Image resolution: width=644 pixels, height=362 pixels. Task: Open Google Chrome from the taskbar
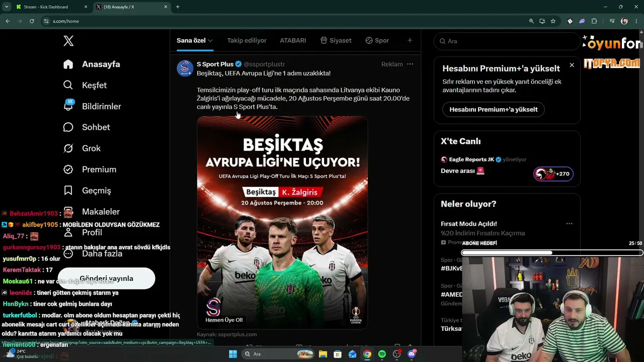(x=367, y=354)
